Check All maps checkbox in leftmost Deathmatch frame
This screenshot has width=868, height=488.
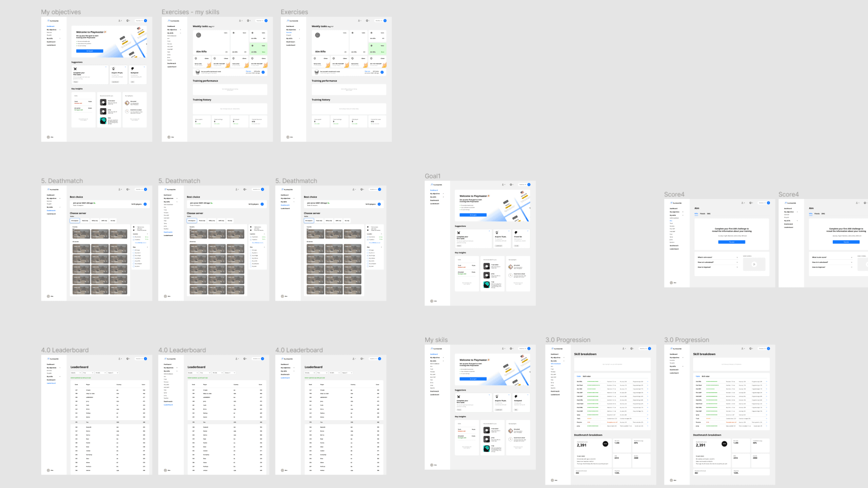coord(134,250)
